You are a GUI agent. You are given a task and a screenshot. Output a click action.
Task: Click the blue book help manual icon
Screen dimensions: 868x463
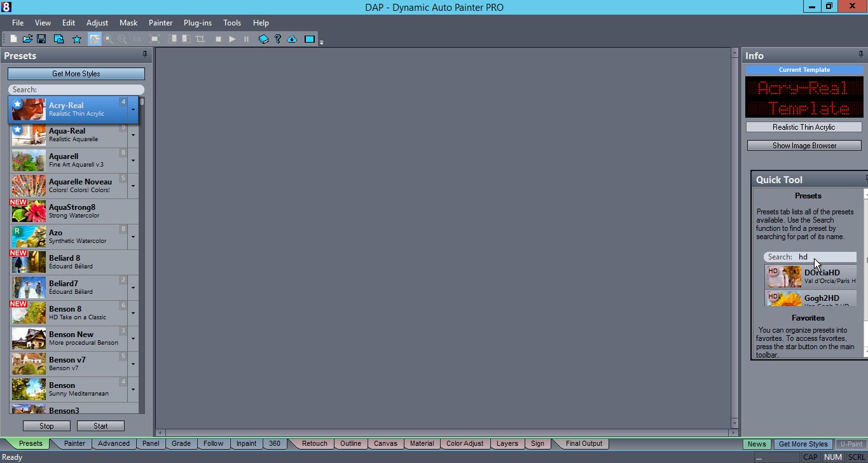point(263,39)
